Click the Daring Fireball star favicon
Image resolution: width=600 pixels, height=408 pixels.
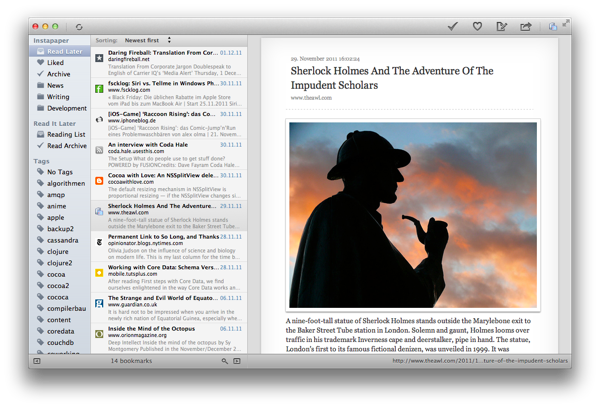[x=99, y=58]
